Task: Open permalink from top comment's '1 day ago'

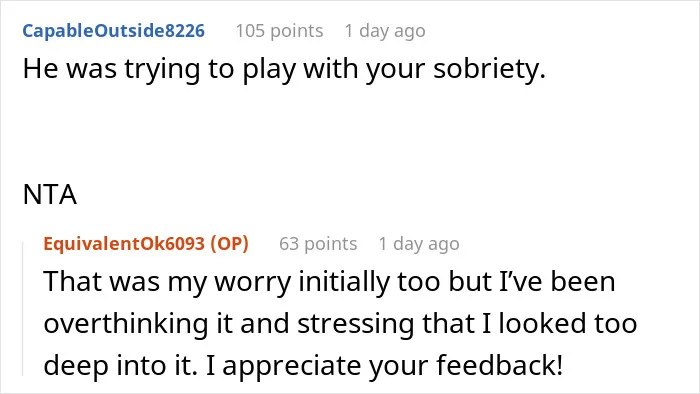Action: (385, 31)
